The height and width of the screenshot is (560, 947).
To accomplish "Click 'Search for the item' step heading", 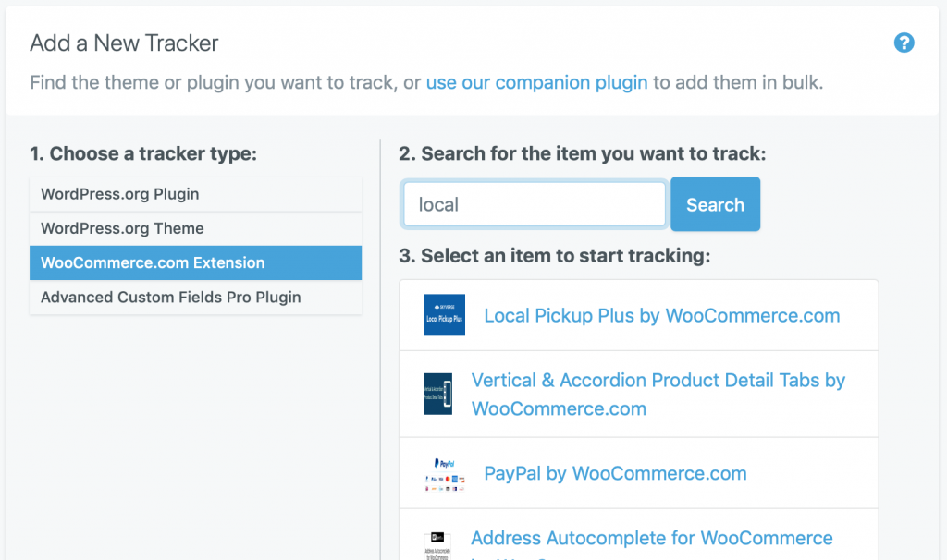I will point(583,154).
